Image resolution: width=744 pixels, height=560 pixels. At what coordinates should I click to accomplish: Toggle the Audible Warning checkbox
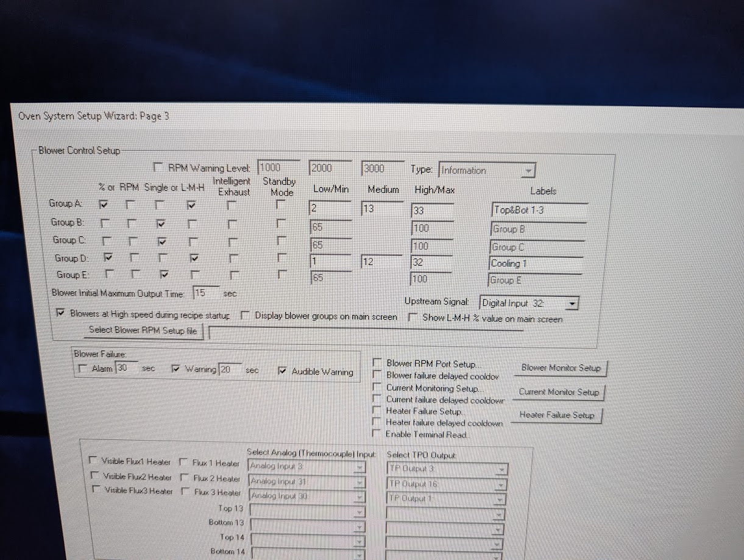[283, 371]
